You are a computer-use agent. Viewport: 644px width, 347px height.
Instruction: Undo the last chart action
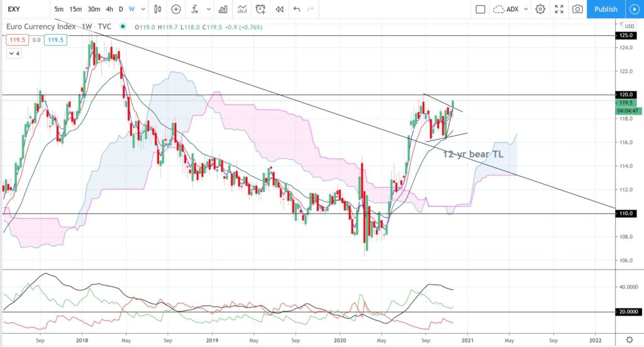[297, 9]
